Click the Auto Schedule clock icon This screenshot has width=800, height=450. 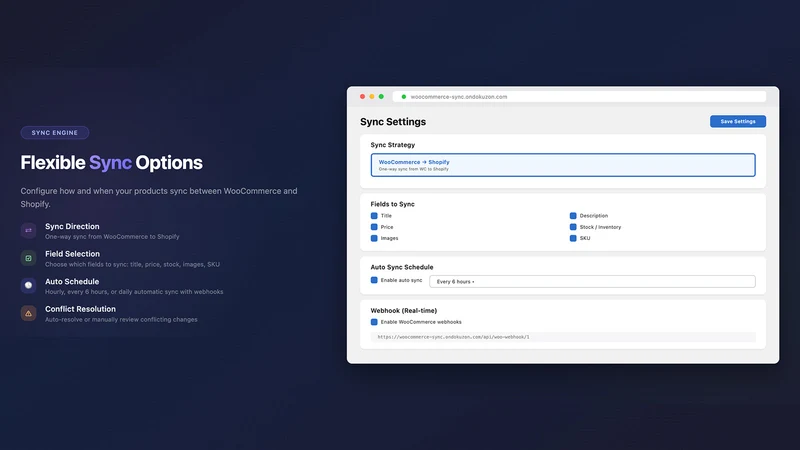tap(29, 286)
